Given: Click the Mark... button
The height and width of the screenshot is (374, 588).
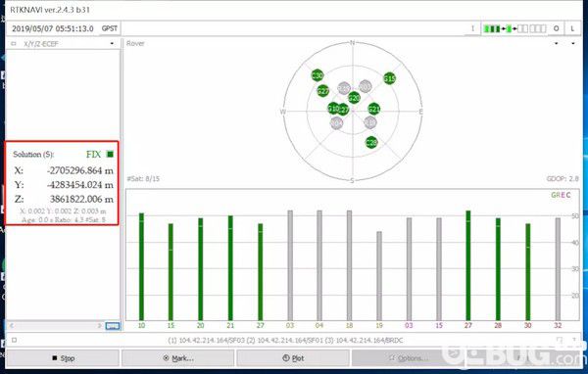Looking at the screenshot, I should [x=178, y=358].
